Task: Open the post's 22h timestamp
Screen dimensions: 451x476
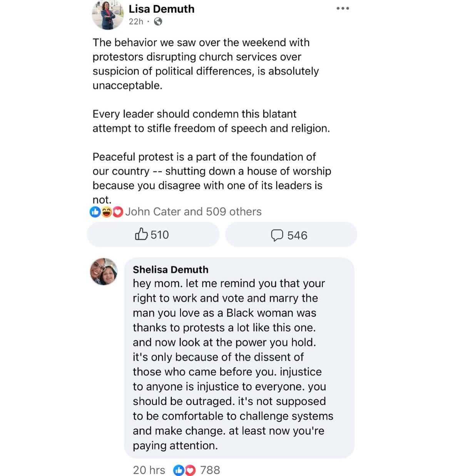Action: (136, 22)
